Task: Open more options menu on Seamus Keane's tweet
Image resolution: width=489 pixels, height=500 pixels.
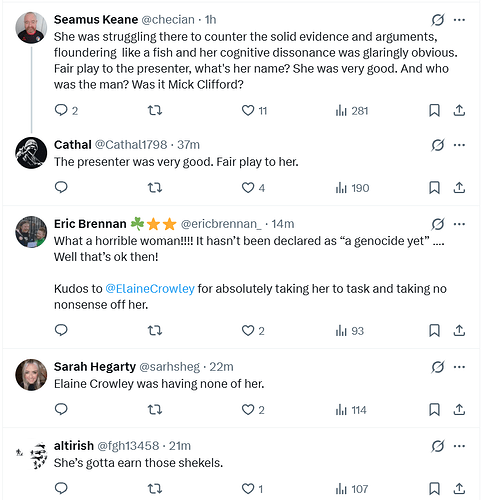Action: (459, 20)
